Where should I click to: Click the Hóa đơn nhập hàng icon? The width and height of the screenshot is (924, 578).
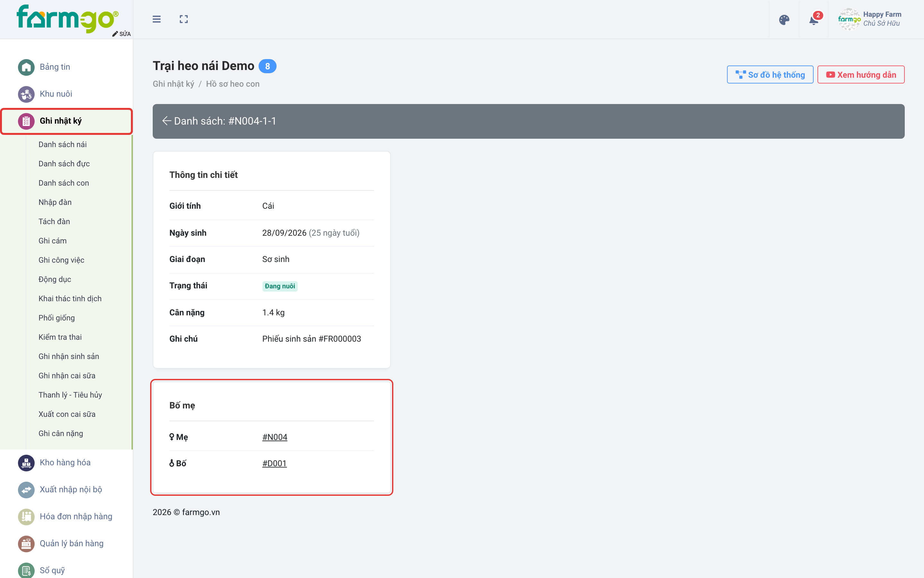(x=26, y=517)
